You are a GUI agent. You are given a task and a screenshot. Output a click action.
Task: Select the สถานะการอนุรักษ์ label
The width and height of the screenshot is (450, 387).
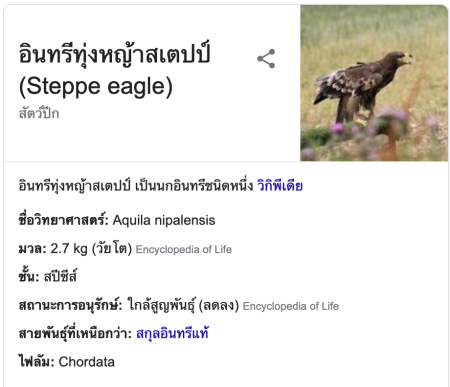click(71, 305)
